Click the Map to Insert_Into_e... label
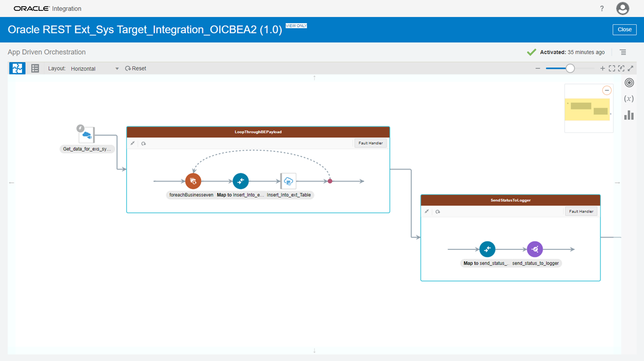 (240, 195)
